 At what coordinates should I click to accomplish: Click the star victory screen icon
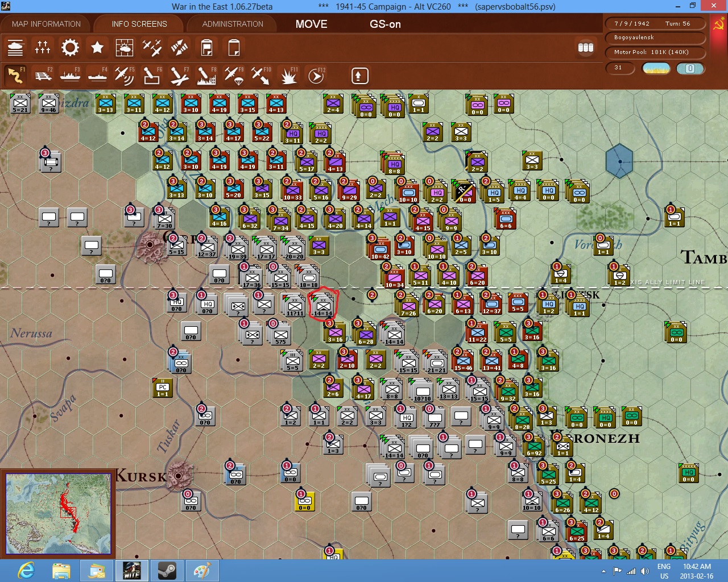coord(97,48)
